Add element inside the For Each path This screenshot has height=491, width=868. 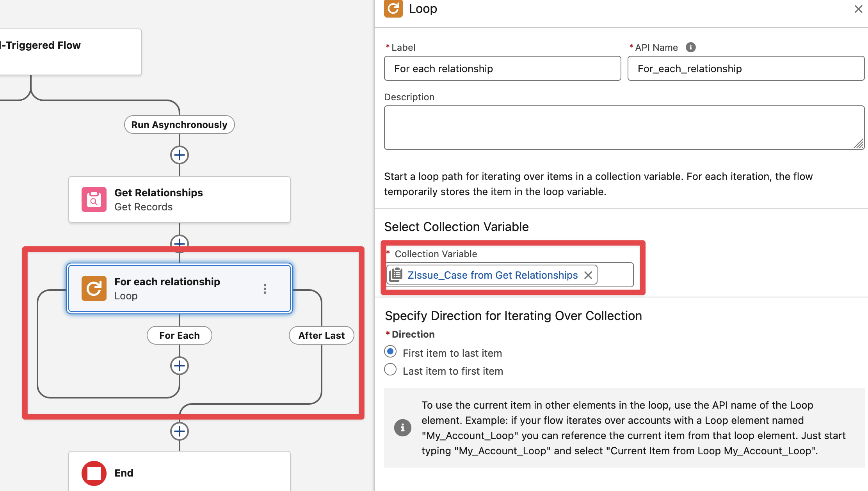(180, 366)
